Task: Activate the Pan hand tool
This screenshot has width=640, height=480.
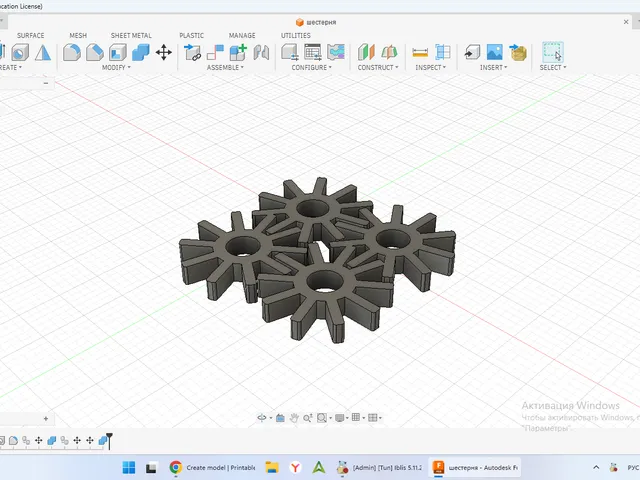Action: click(294, 418)
